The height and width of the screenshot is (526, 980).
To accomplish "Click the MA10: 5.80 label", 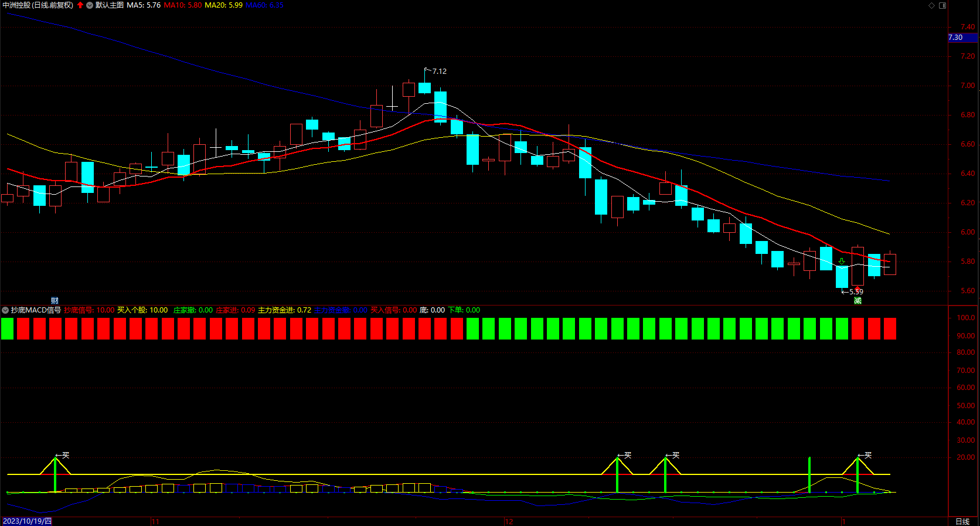I will click(x=182, y=5).
